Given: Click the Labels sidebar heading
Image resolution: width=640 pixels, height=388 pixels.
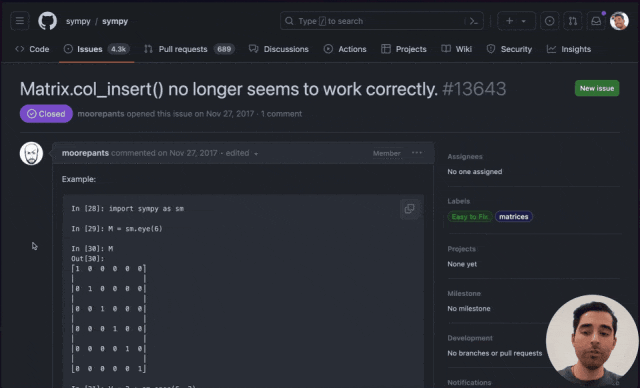Looking at the screenshot, I should click(458, 201).
